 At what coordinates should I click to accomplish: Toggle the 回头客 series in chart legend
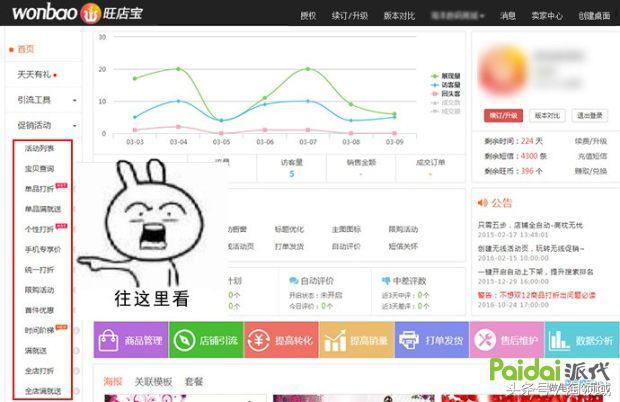pos(446,94)
